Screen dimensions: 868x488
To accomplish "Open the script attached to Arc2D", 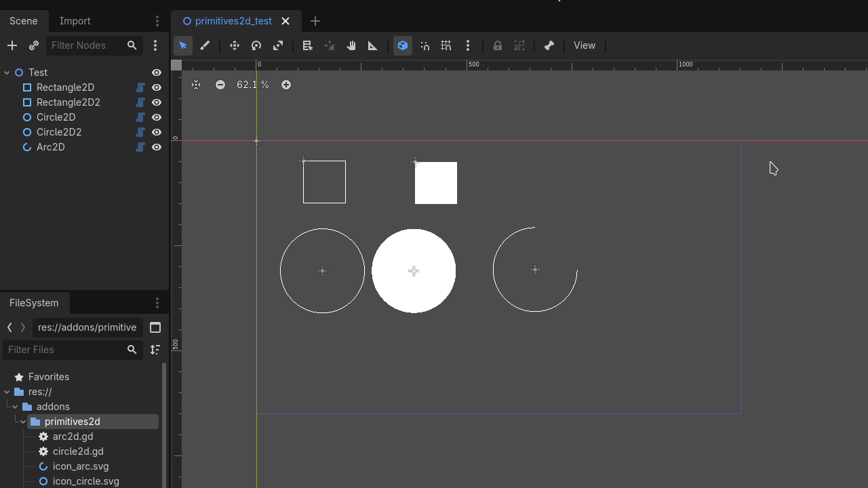I will [140, 147].
